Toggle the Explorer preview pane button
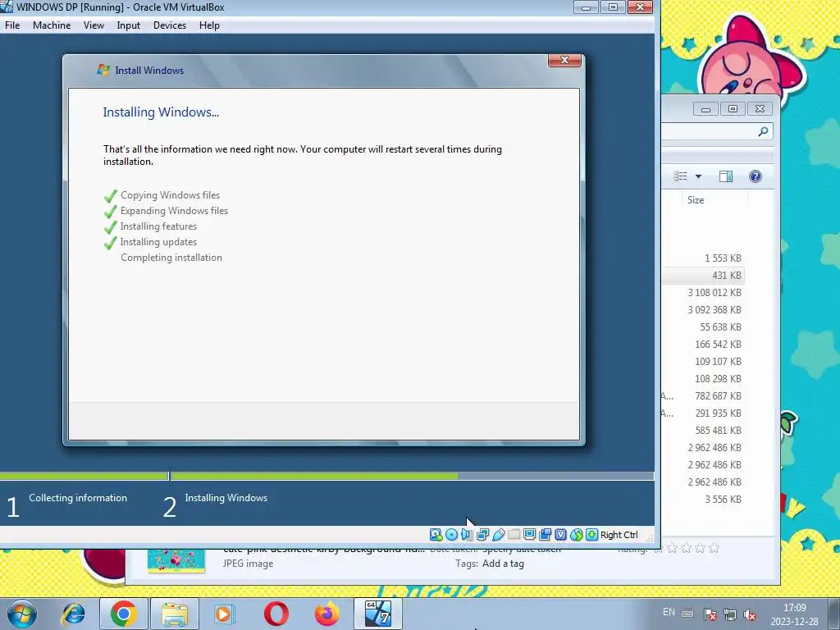 pos(726,176)
